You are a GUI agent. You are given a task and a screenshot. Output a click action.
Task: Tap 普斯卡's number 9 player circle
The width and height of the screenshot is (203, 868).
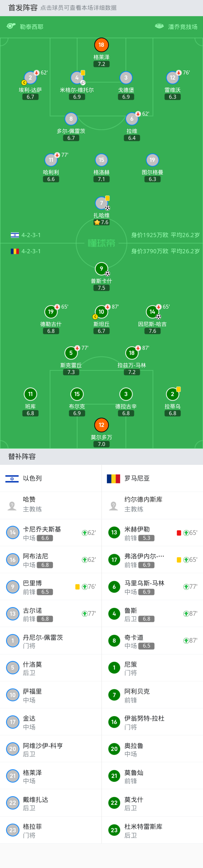(x=101, y=268)
